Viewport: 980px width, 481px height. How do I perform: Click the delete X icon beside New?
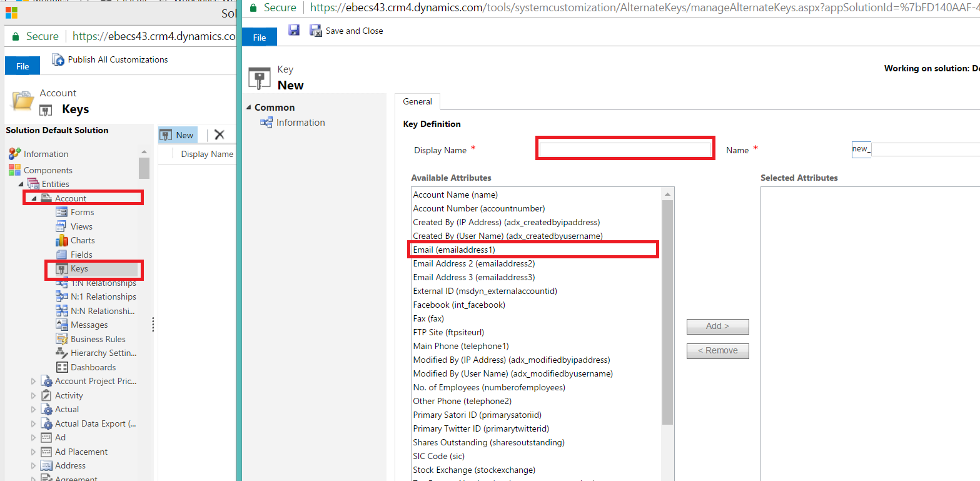pos(220,134)
